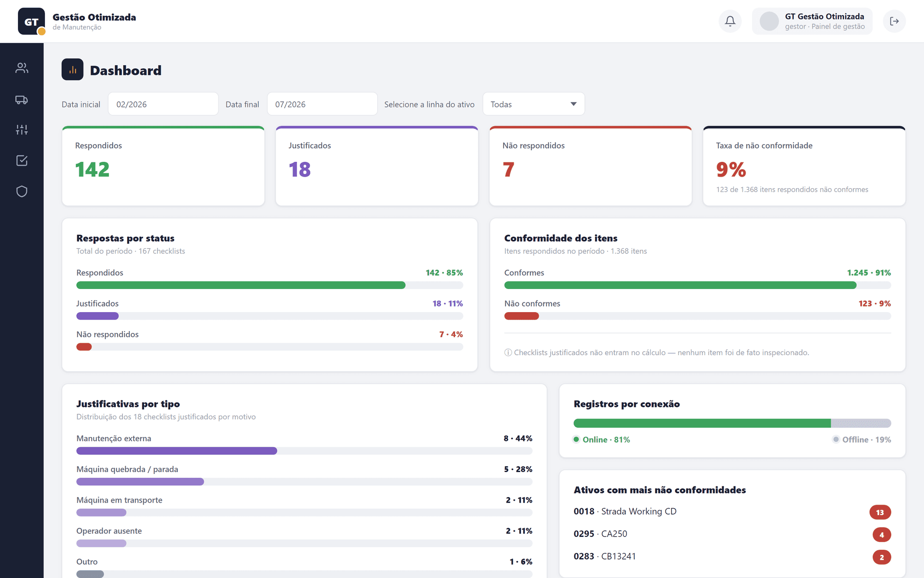The height and width of the screenshot is (578, 924).
Task: Click the red badge showing 4
Action: [881, 535]
